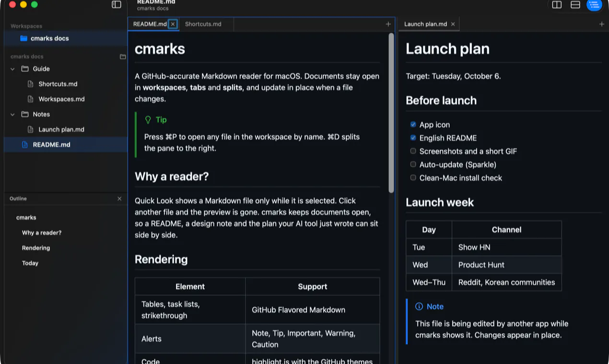Select the cmarks docs workspace
This screenshot has height=364, width=609.
[66, 38]
